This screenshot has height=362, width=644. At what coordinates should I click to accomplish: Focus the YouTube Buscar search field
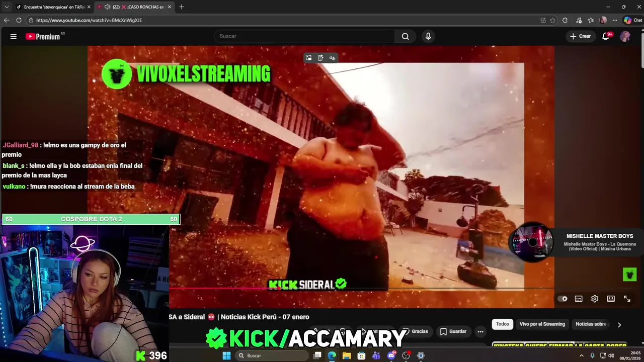point(304,36)
